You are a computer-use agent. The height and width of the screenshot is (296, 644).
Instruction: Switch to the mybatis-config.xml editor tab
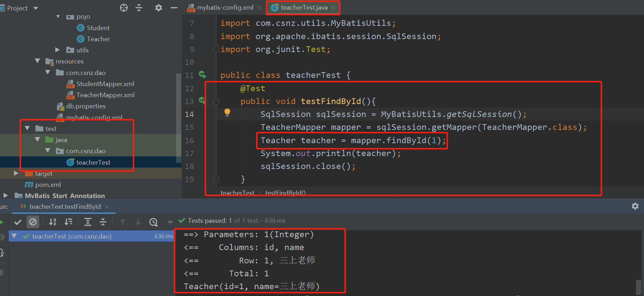pos(220,8)
